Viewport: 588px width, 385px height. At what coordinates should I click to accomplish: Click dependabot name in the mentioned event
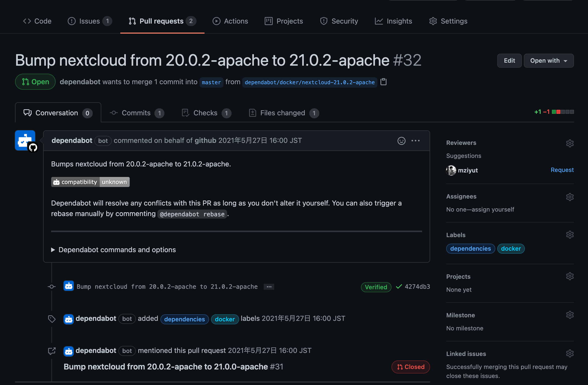click(96, 351)
